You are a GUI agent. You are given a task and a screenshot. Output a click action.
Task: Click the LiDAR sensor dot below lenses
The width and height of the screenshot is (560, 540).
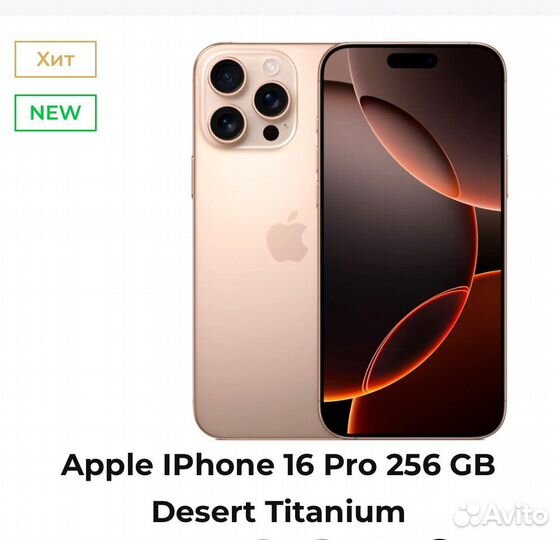tap(271, 133)
